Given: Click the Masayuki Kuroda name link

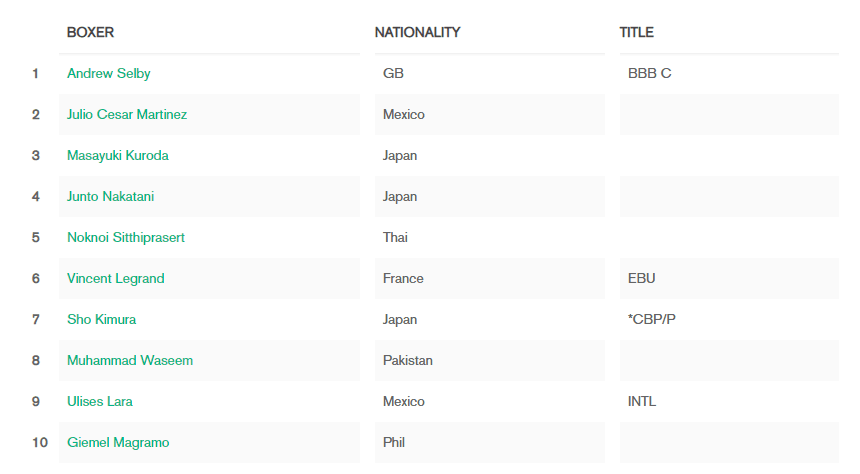Looking at the screenshot, I should [x=117, y=156].
